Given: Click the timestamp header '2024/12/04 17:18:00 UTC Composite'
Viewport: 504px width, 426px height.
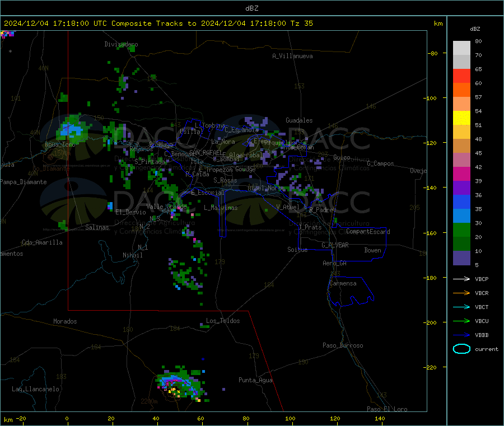Looking at the screenshot, I should coord(77,24).
